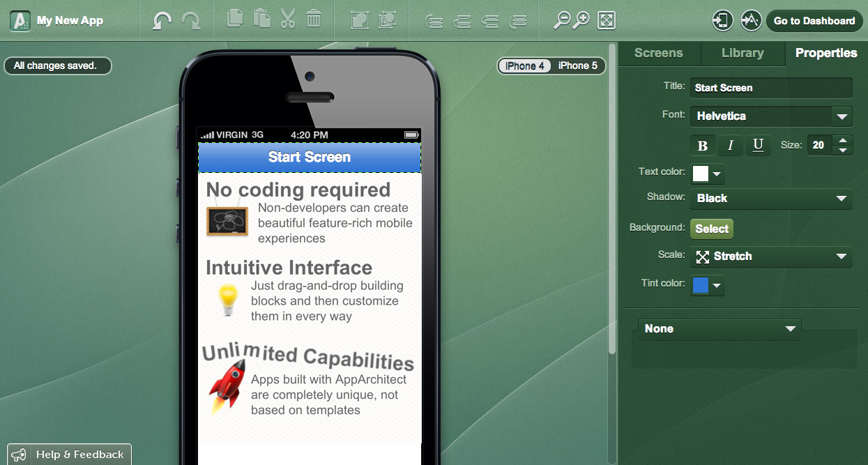Paste from the clipboard toolbar icon

click(261, 18)
